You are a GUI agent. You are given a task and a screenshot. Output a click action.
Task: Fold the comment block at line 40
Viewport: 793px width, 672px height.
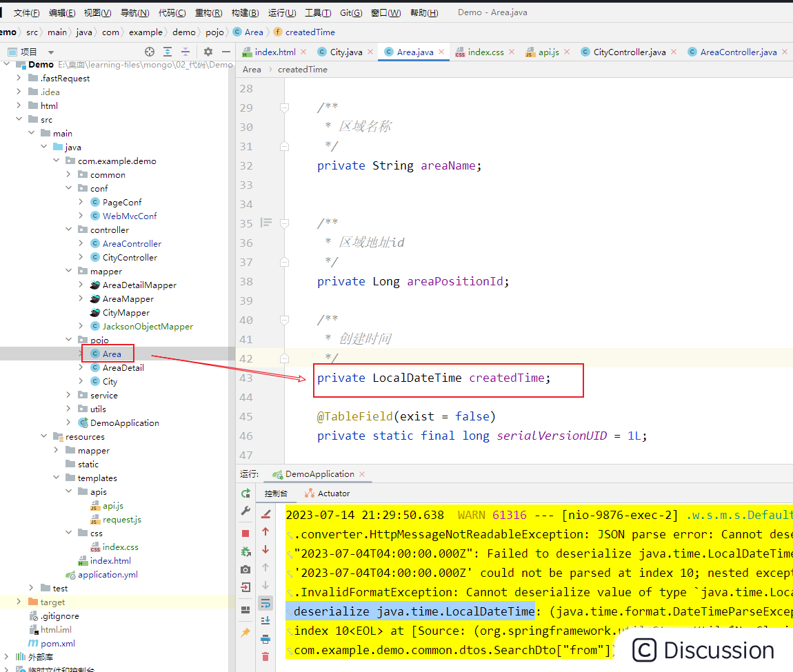[x=284, y=320]
